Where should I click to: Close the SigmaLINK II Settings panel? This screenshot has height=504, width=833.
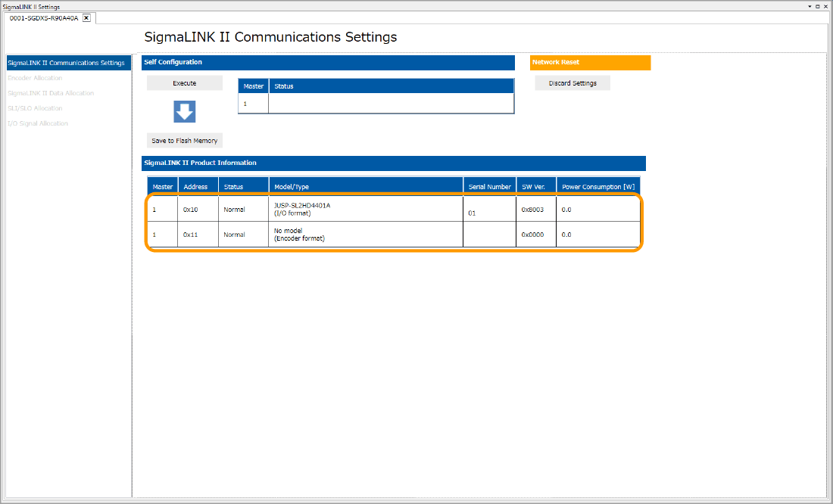(x=825, y=6)
